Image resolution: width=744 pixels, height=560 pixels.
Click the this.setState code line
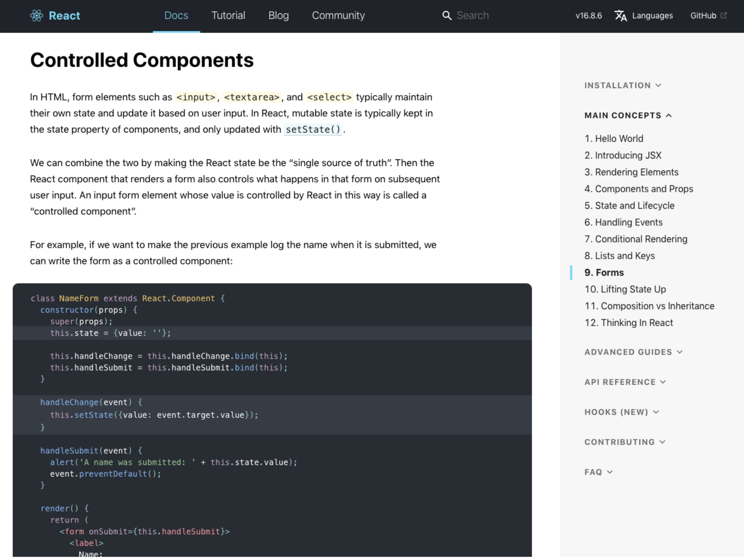[154, 415]
